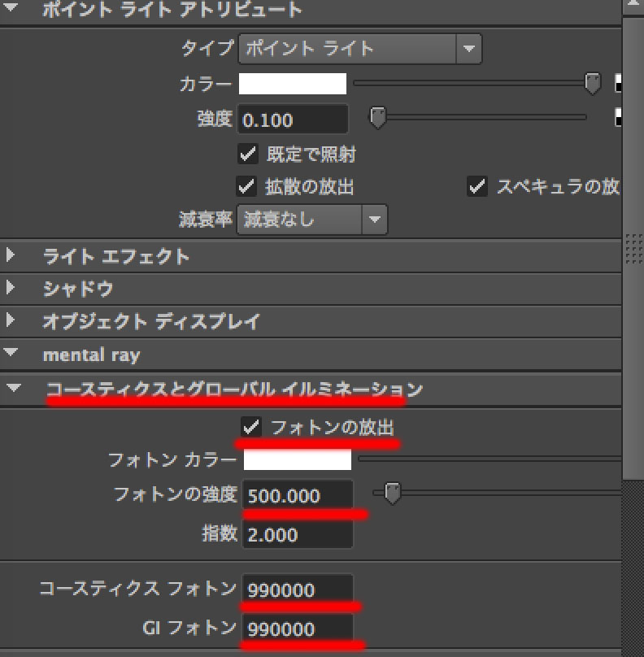The image size is (644, 657).
Task: Collapse コースティクスとグローバル イルミネーション section
Action: (x=14, y=388)
